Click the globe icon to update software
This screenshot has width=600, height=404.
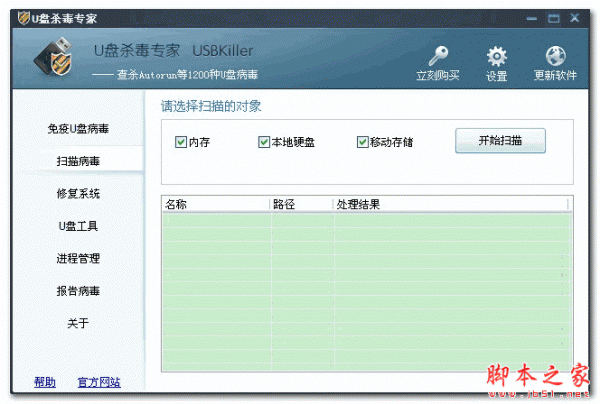pyautogui.click(x=555, y=56)
